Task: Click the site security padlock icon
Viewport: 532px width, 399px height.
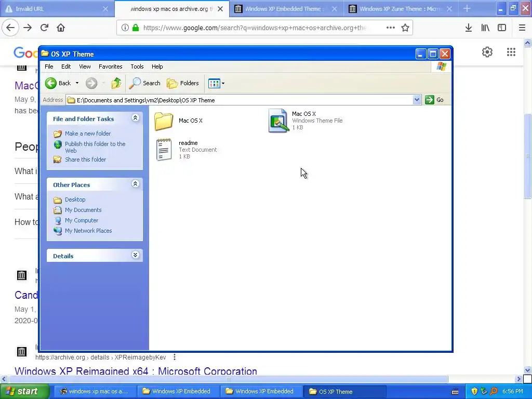Action: point(136,28)
